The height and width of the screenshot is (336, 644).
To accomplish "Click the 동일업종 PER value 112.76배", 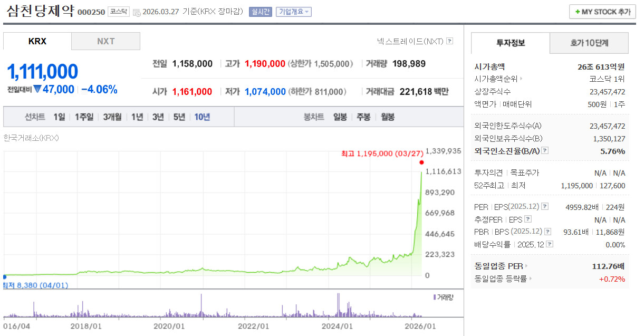I will click(x=609, y=266).
